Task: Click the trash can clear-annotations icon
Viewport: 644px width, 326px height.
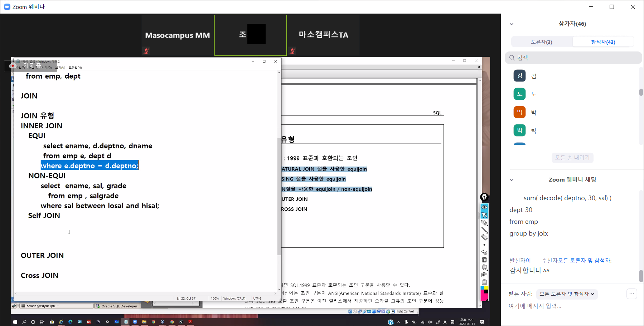Action: tap(484, 260)
